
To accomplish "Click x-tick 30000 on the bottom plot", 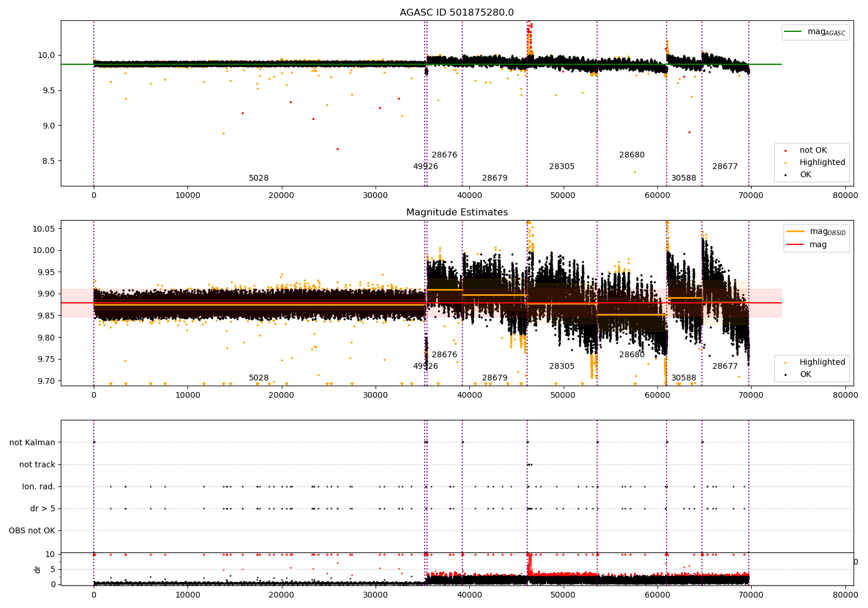I will 376,595.
